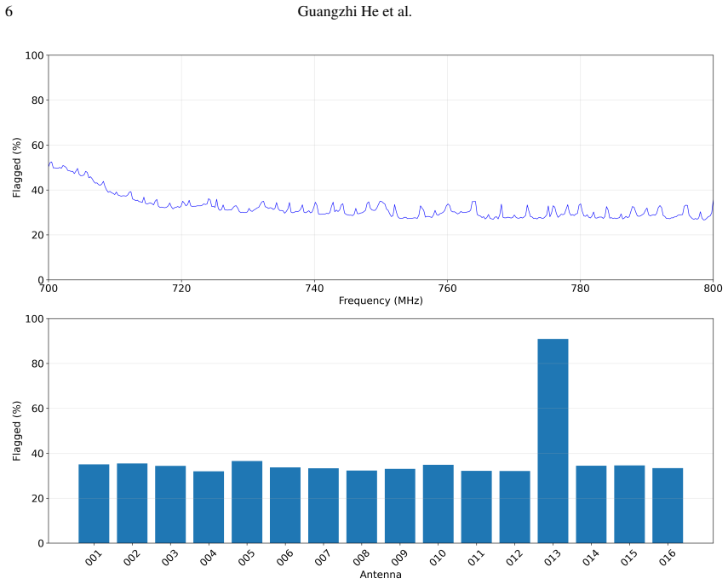Click the bottom chart's 'Flagged (%)' y-axis label
This screenshot has width=728, height=584.
click(x=17, y=431)
